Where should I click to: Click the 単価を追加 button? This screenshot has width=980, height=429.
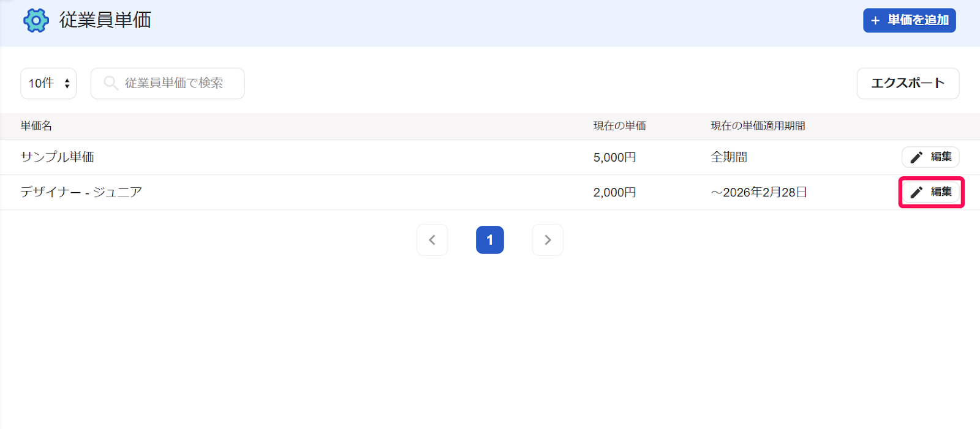click(x=910, y=20)
